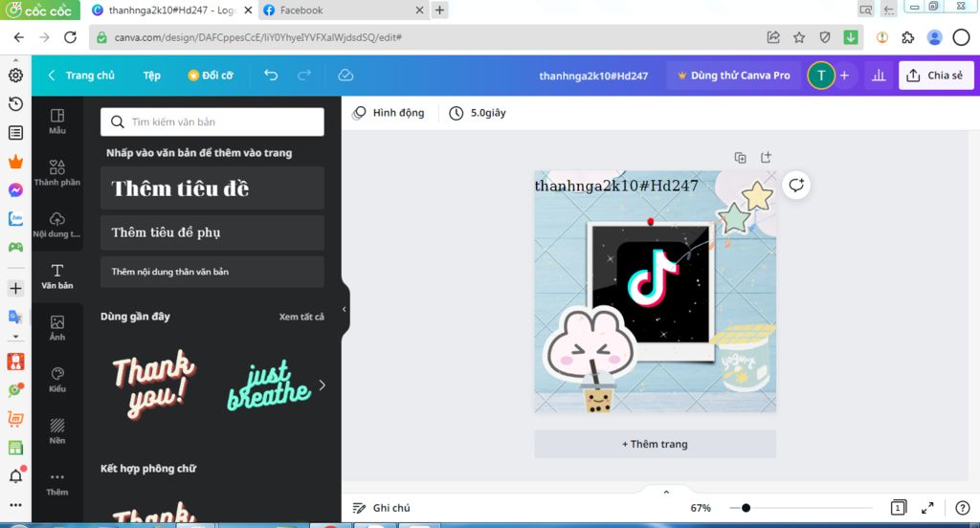Add a new page with the plus-page icon
Viewport: 980px width, 528px height.
coord(766,158)
